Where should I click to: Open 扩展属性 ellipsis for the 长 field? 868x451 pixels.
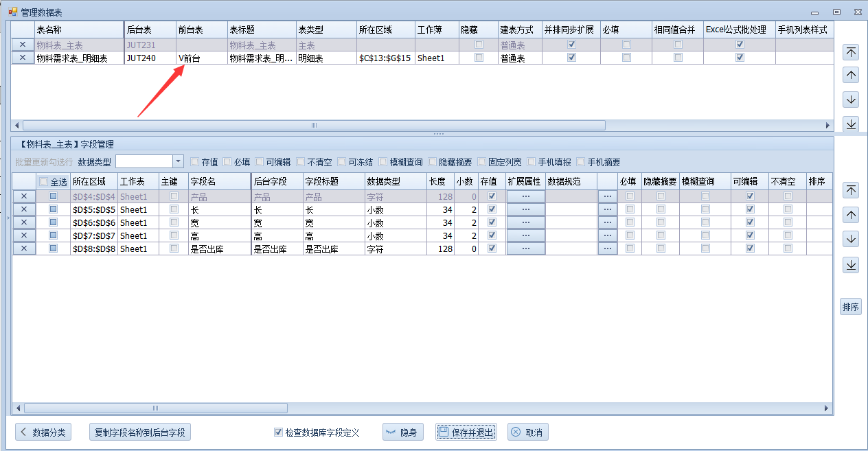525,210
